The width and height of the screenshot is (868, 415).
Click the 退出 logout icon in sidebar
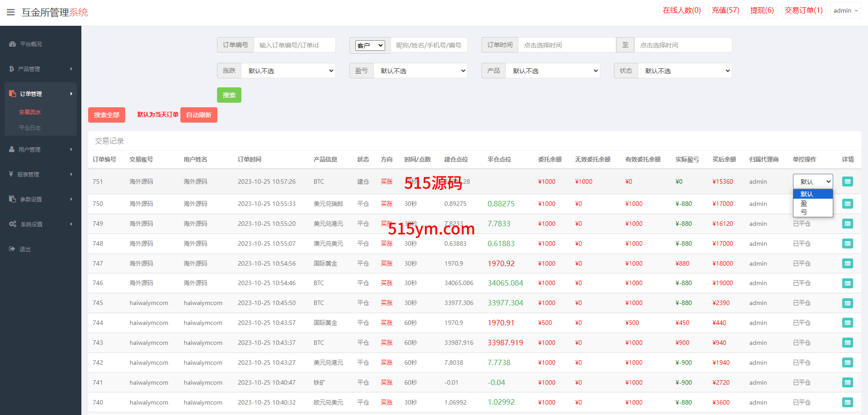(x=12, y=249)
